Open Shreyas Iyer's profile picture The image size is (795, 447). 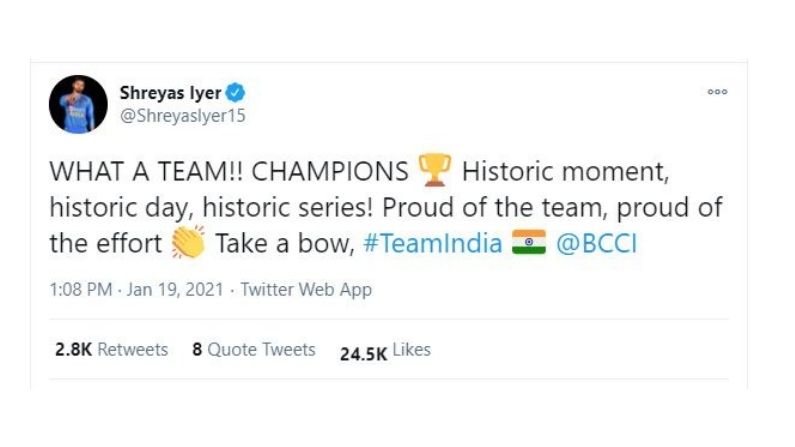click(x=78, y=104)
